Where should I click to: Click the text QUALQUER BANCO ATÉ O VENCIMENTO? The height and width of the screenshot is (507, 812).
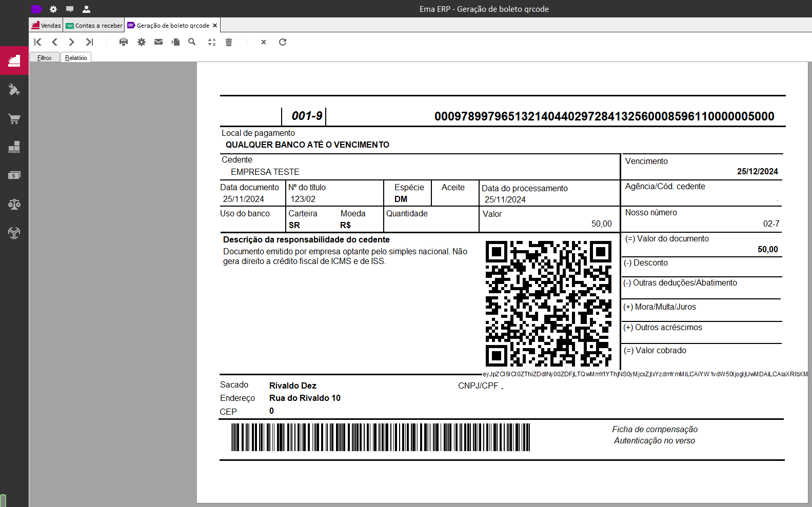[x=307, y=145]
